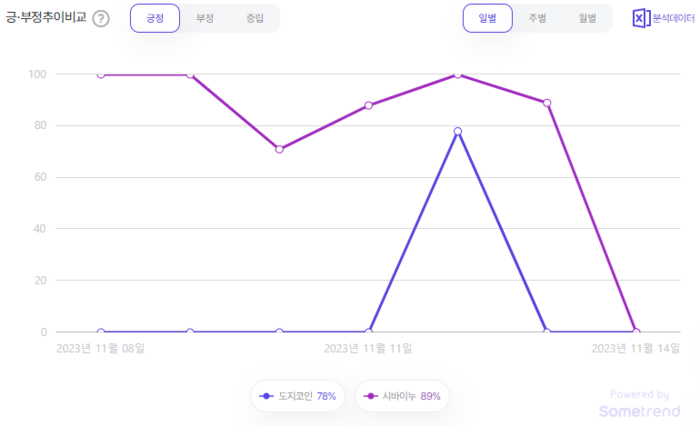Switch to 주별 weekly view
Viewport: 700px width, 426px height.
[537, 18]
